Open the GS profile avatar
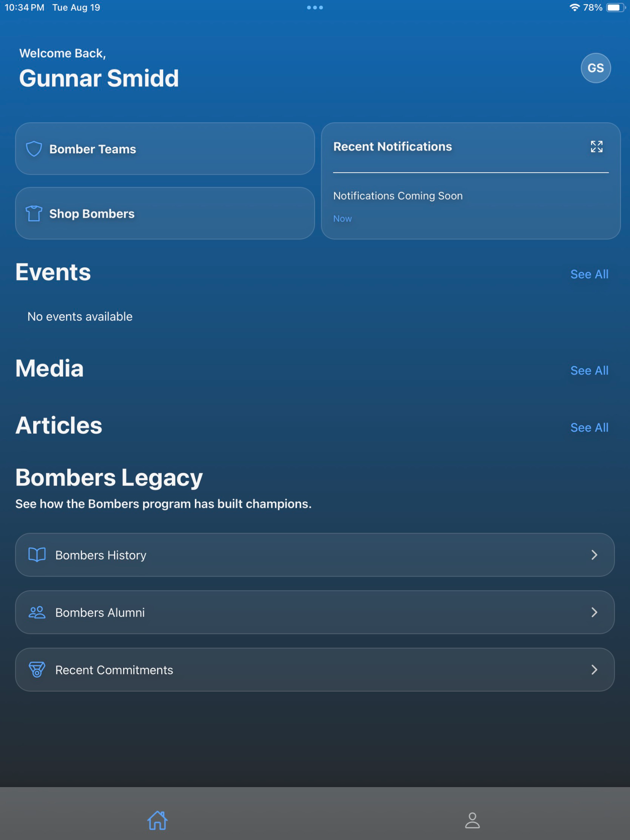The width and height of the screenshot is (630, 840). [x=596, y=68]
